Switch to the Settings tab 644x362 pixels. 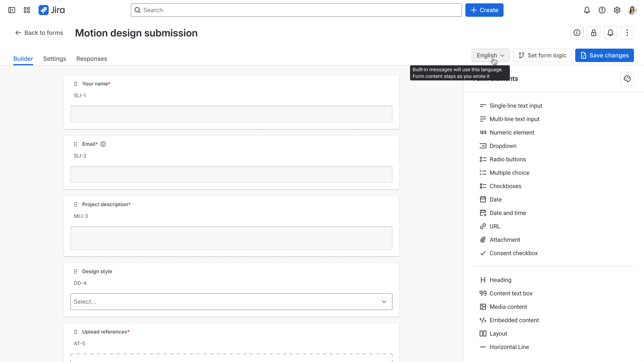pos(55,59)
